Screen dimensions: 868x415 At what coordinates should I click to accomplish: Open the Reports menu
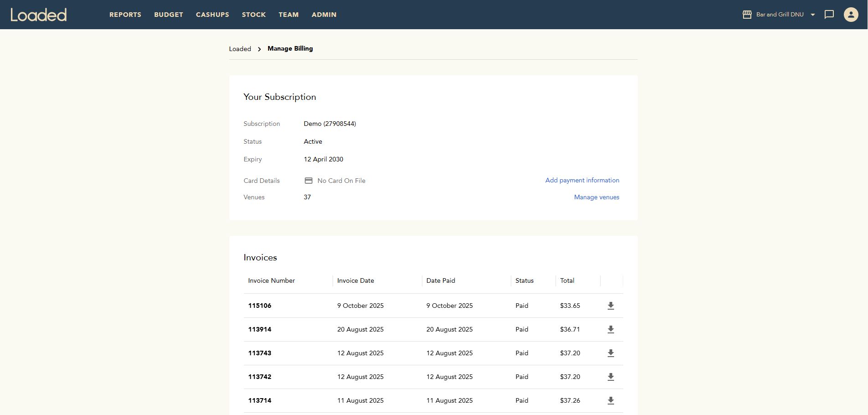(125, 15)
